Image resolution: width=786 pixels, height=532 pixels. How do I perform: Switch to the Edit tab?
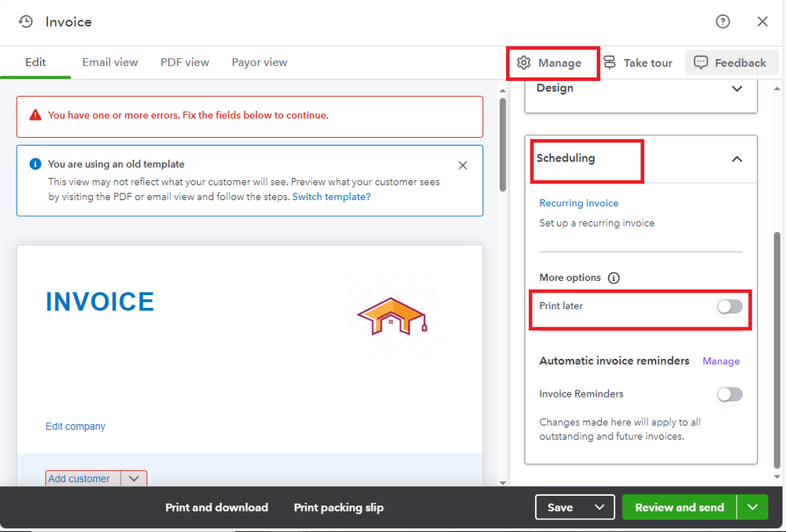35,63
